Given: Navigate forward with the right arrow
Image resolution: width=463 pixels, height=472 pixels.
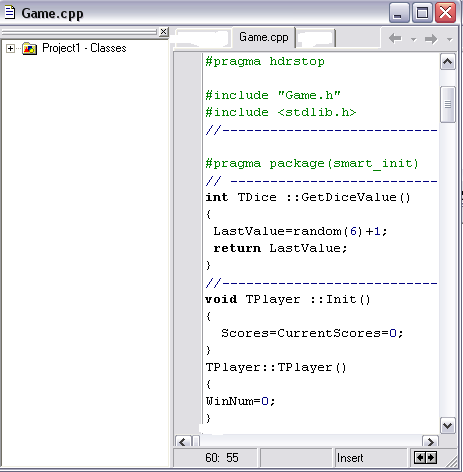Looking at the screenshot, I should point(431,39).
